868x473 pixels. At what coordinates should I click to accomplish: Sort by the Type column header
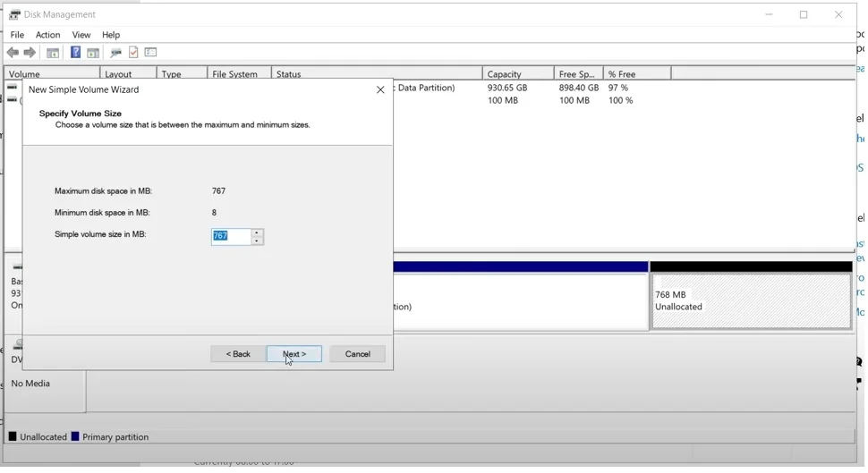(183, 74)
